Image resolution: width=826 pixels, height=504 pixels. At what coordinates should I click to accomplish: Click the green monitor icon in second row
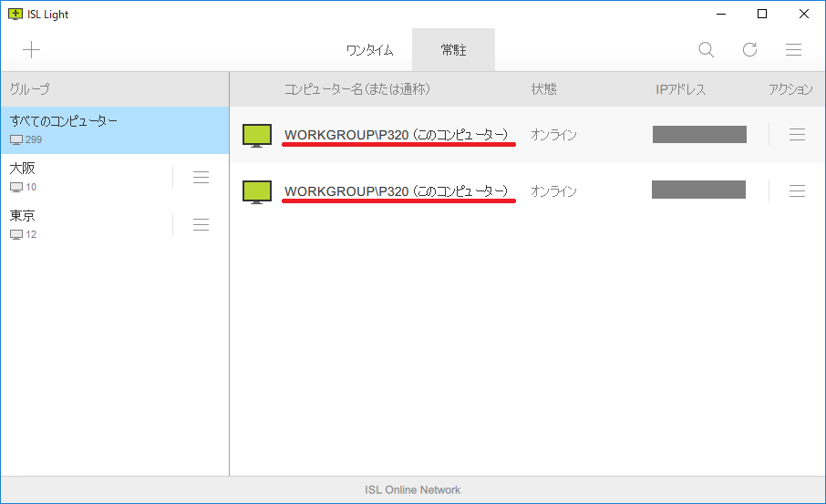[257, 191]
